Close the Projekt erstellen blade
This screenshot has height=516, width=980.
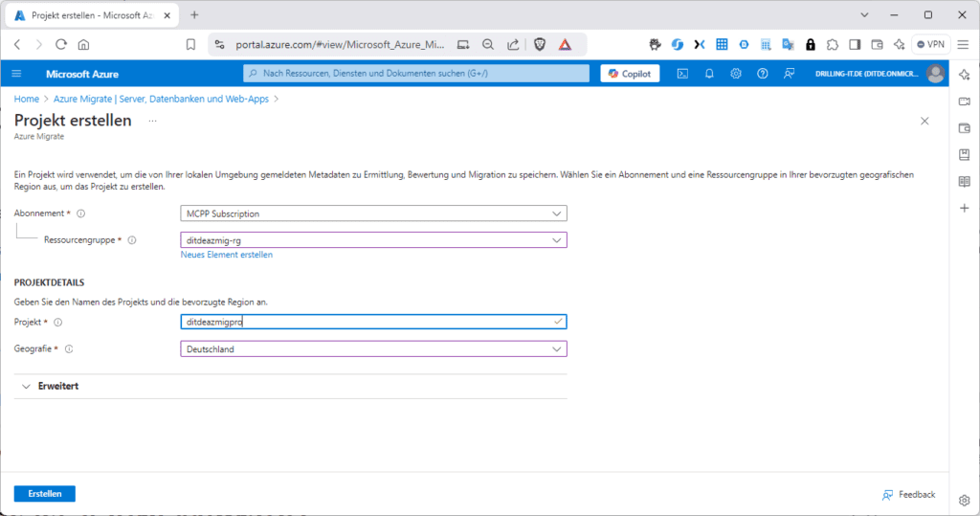(x=924, y=121)
